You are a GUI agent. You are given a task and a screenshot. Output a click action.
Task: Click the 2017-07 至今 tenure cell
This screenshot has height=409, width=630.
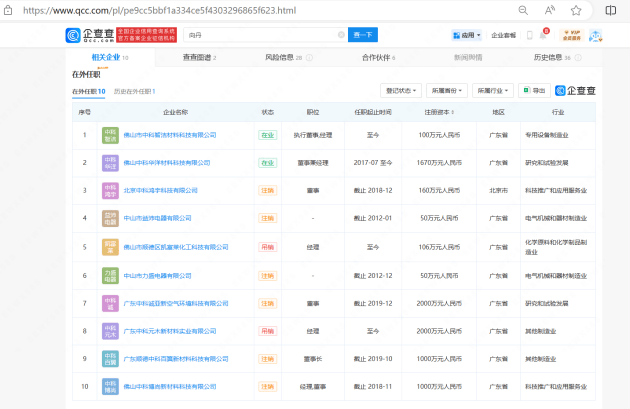point(373,163)
